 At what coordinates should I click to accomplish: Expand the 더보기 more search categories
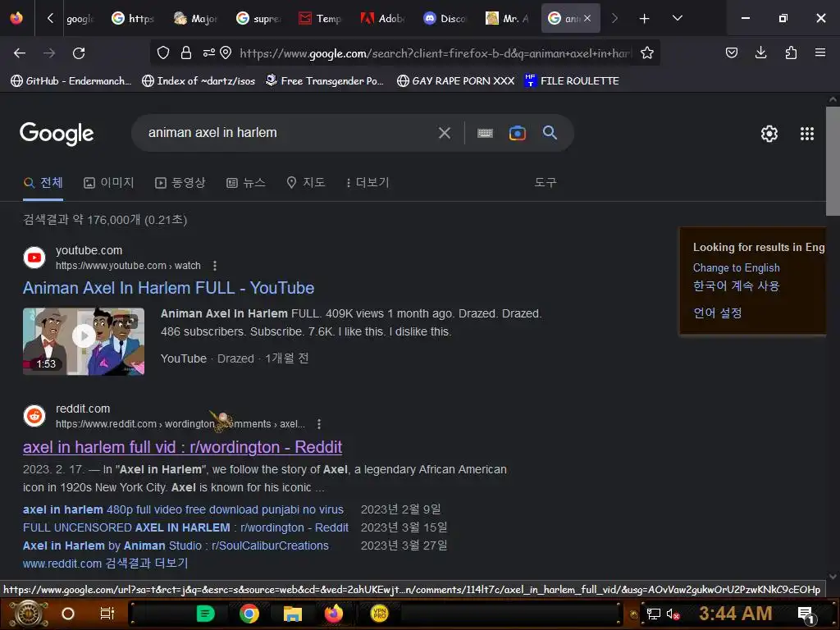pos(367,183)
